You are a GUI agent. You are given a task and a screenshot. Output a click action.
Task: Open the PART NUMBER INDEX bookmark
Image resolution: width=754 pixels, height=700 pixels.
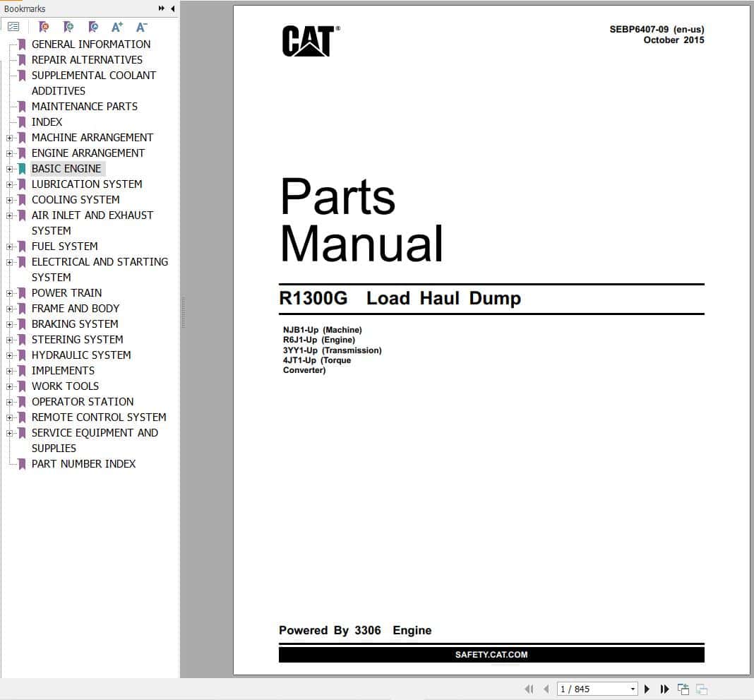(84, 464)
